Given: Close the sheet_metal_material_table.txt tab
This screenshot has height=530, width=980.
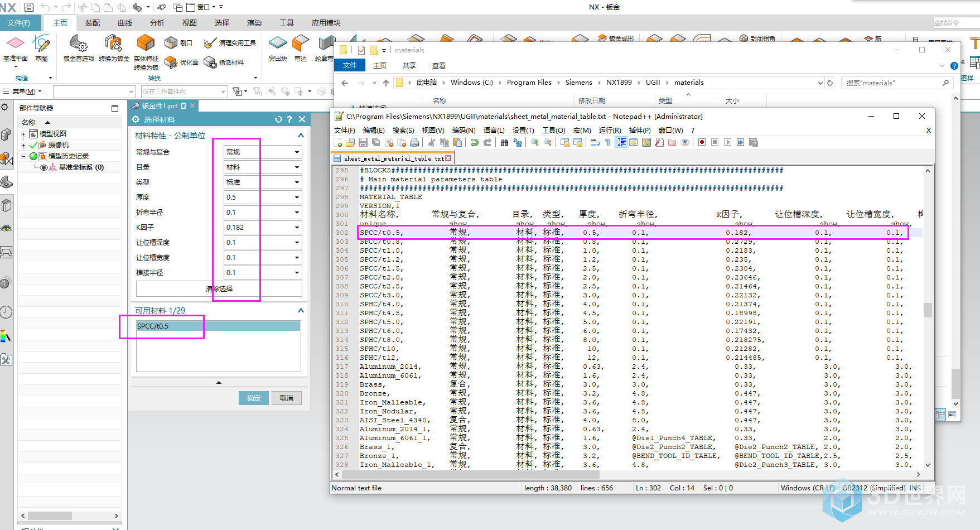Looking at the screenshot, I should click(x=448, y=158).
